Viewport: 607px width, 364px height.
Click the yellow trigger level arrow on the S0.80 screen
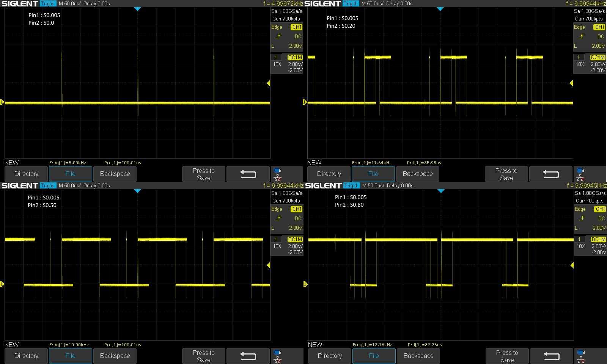(572, 265)
